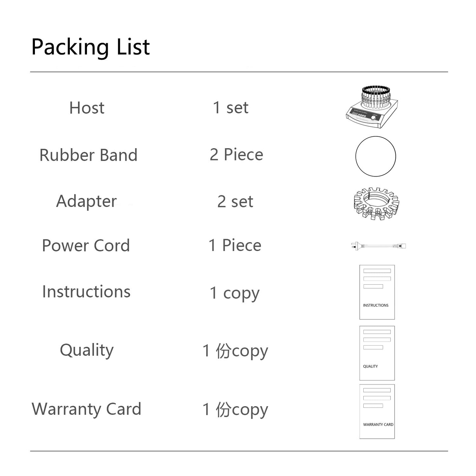The width and height of the screenshot is (476, 476).
Task: Open the Warranty Card document thumbnail
Action: 377,411
